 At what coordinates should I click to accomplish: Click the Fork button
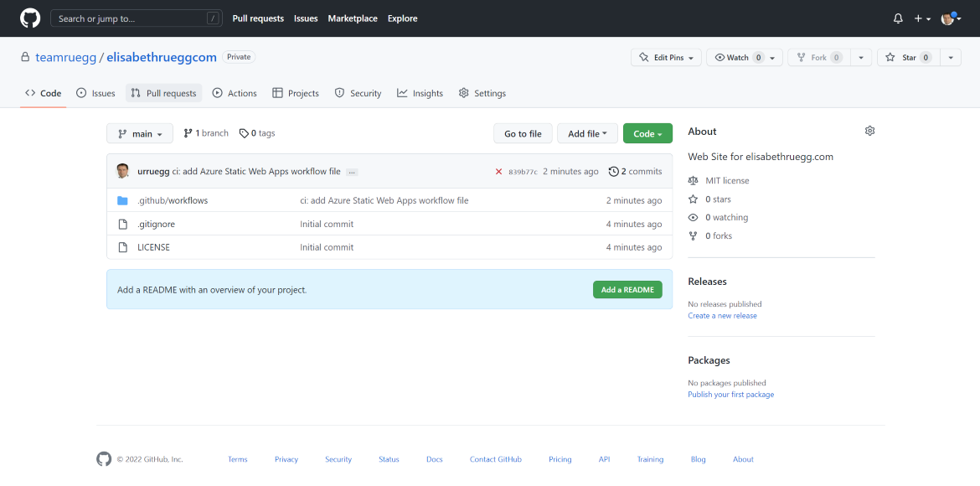[818, 58]
